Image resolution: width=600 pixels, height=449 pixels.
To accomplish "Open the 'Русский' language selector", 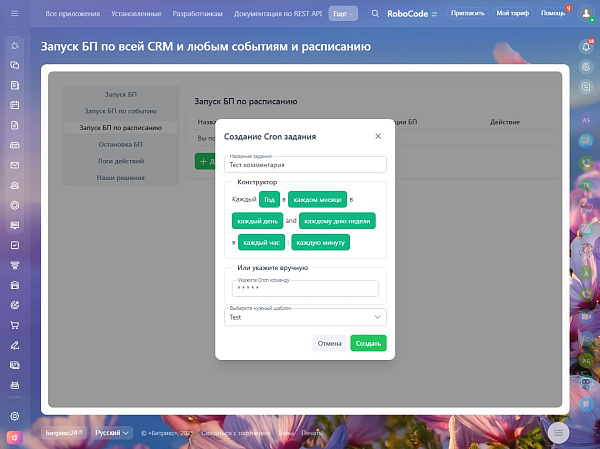I will tap(112, 433).
